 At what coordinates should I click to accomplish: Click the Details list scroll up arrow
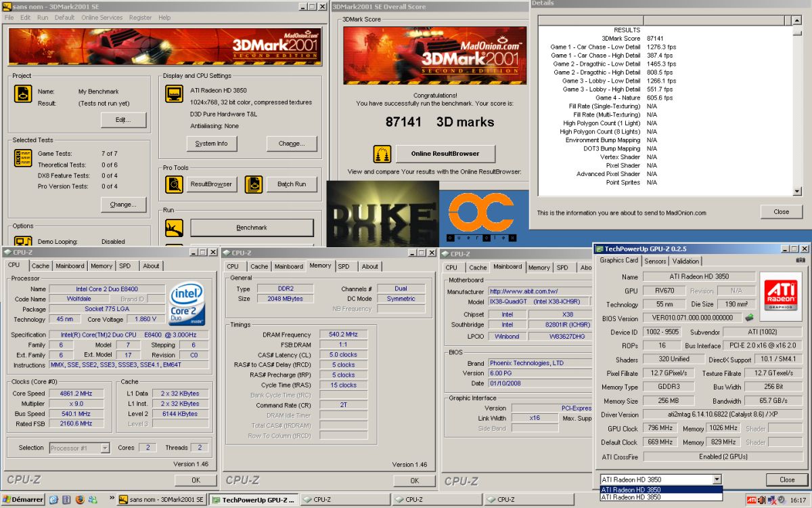coord(796,20)
